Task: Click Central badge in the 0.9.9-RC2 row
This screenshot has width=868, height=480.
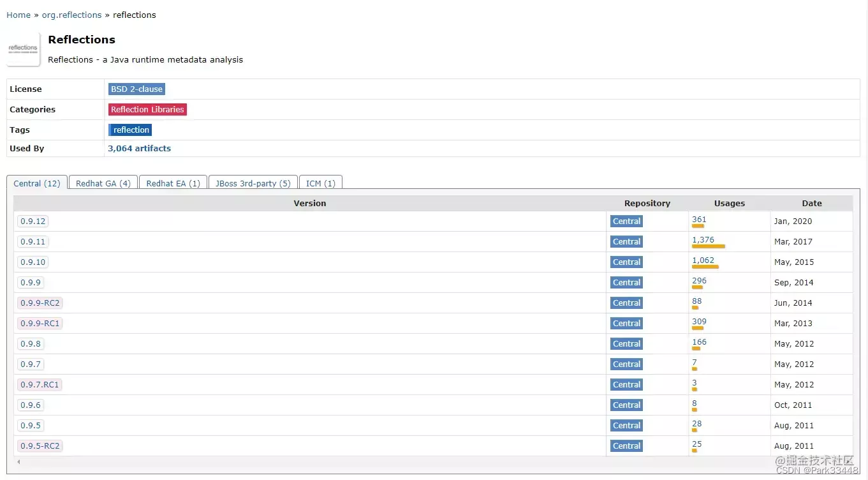Action: pos(626,303)
